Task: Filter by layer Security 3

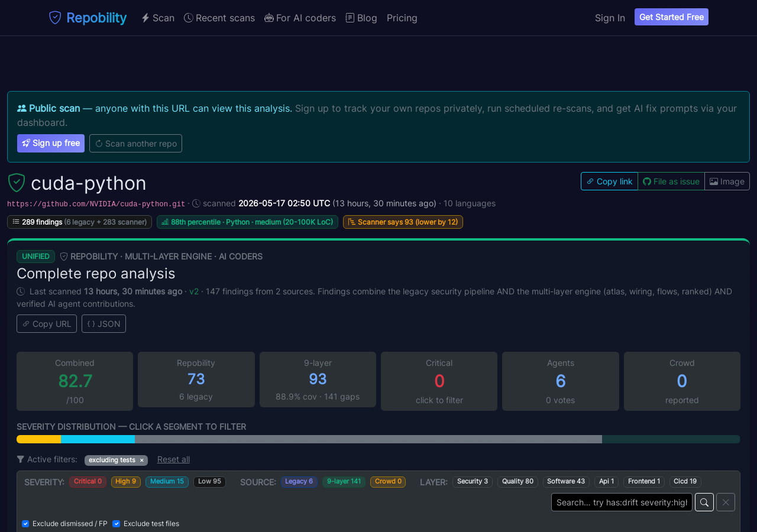Action: point(473,482)
